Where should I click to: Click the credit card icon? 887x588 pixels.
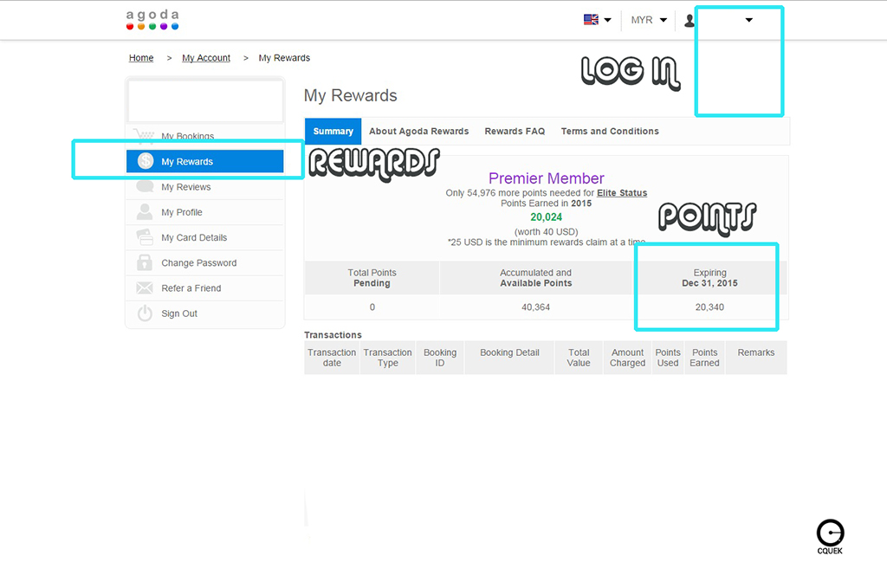(x=145, y=237)
